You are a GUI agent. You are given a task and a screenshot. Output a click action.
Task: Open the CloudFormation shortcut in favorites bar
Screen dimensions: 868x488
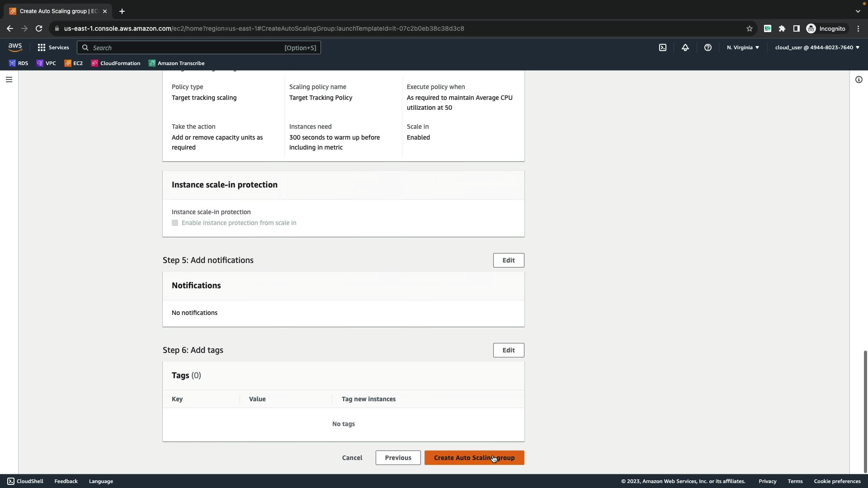116,63
